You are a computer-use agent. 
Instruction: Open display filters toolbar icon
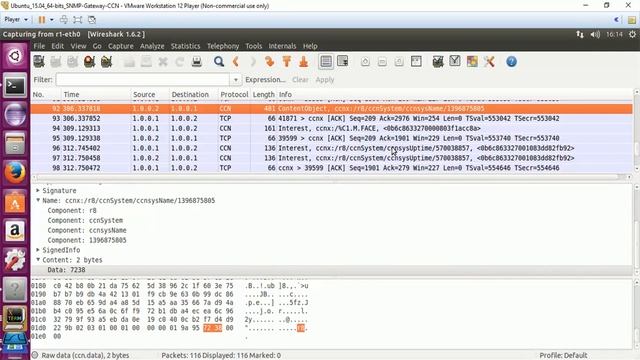tap(455, 62)
